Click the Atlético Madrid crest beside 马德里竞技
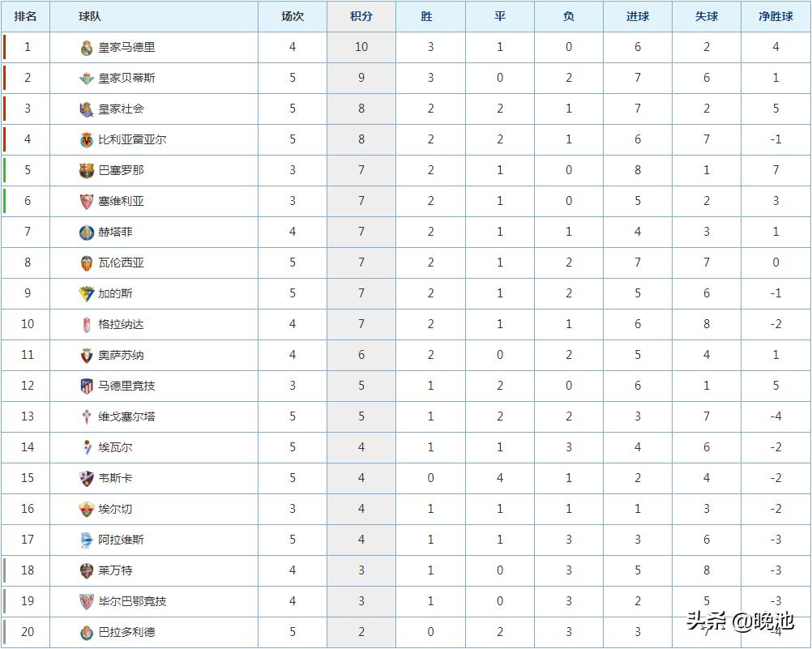812x649 pixels. point(87,386)
